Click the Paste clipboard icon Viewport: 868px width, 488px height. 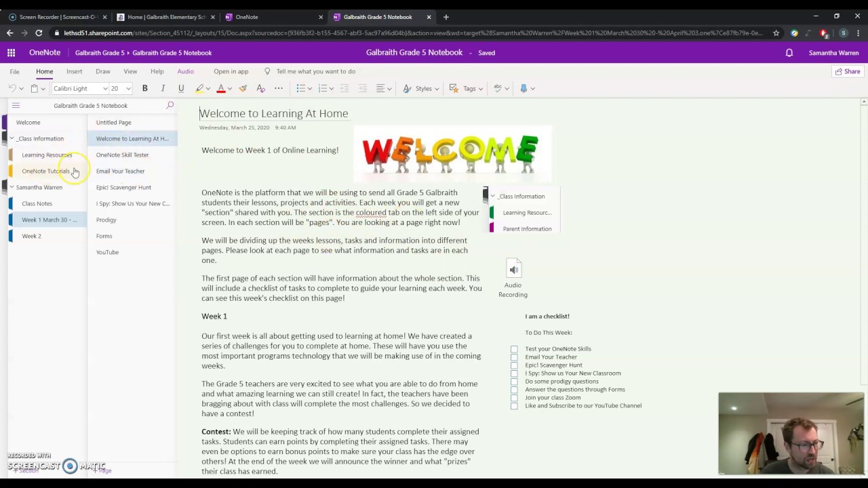click(34, 88)
